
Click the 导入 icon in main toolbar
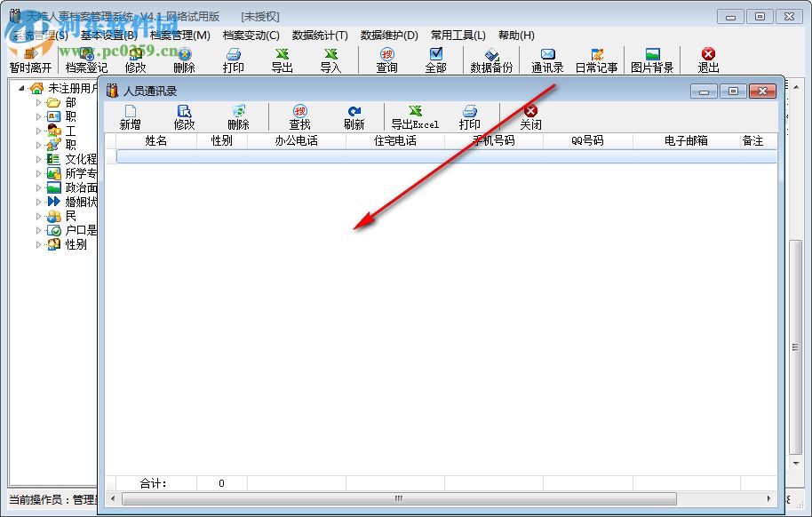(x=330, y=60)
